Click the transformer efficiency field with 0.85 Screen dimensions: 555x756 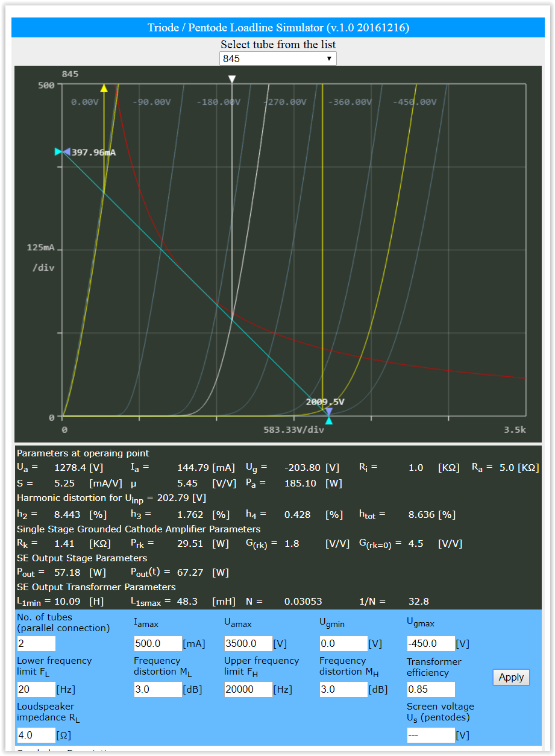pyautogui.click(x=431, y=689)
